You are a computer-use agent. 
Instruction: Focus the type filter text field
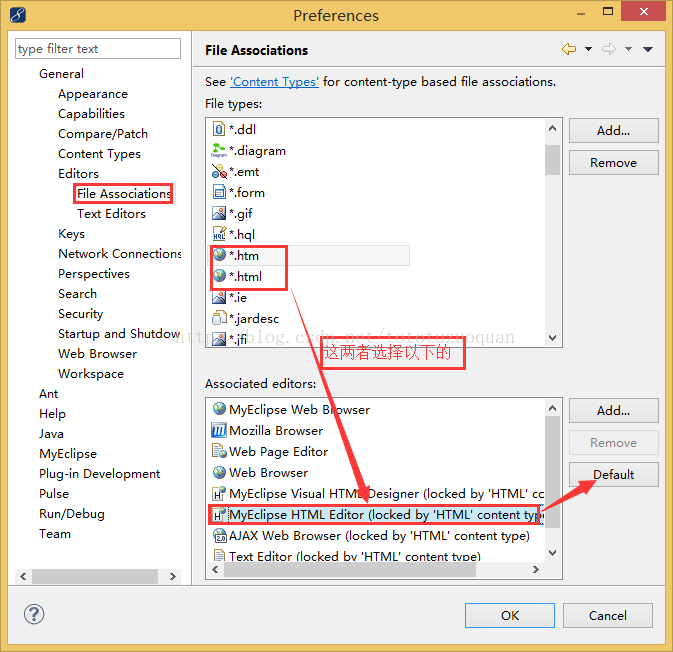pyautogui.click(x=98, y=49)
